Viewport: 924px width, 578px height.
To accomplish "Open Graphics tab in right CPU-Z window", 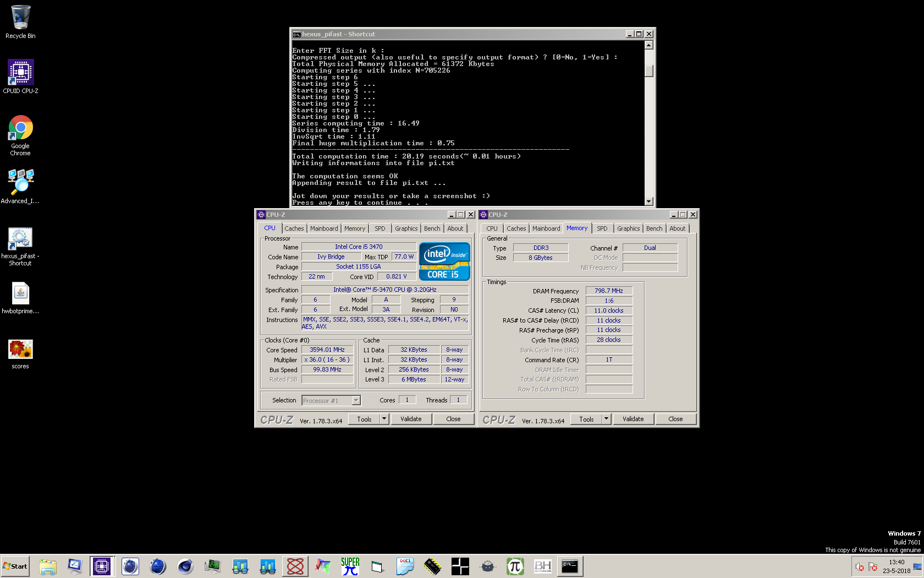I will pyautogui.click(x=629, y=228).
